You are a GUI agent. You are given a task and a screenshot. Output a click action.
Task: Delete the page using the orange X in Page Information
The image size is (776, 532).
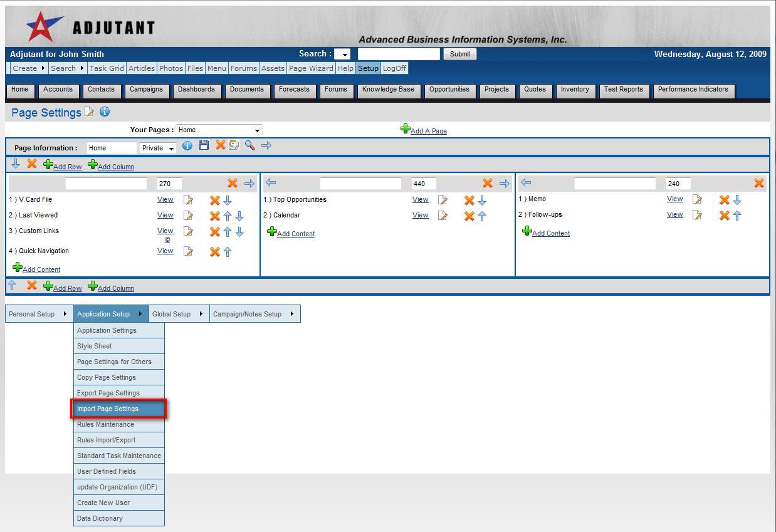click(220, 145)
